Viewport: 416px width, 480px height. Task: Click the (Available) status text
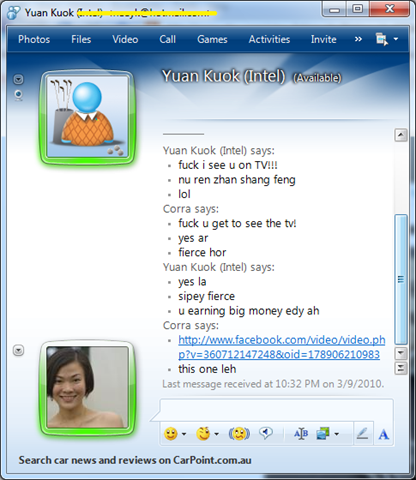click(317, 78)
